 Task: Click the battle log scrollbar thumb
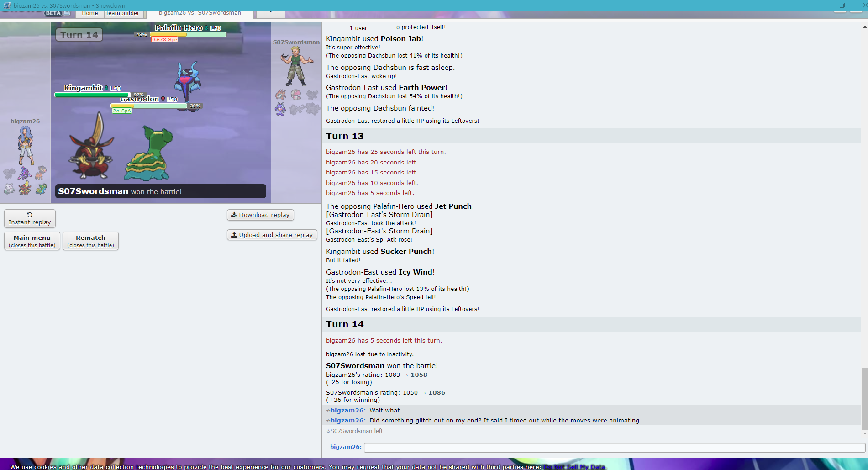pyautogui.click(x=864, y=398)
